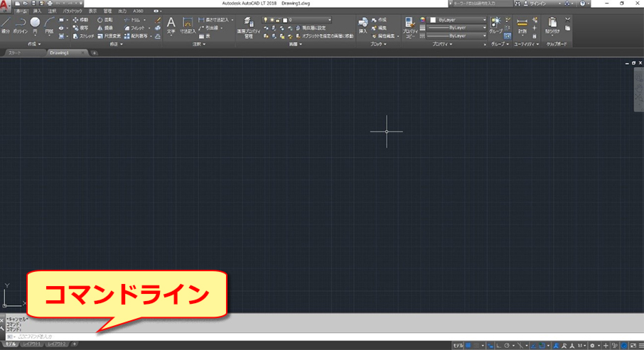Open the color ByLayer dropdown

(x=458, y=20)
